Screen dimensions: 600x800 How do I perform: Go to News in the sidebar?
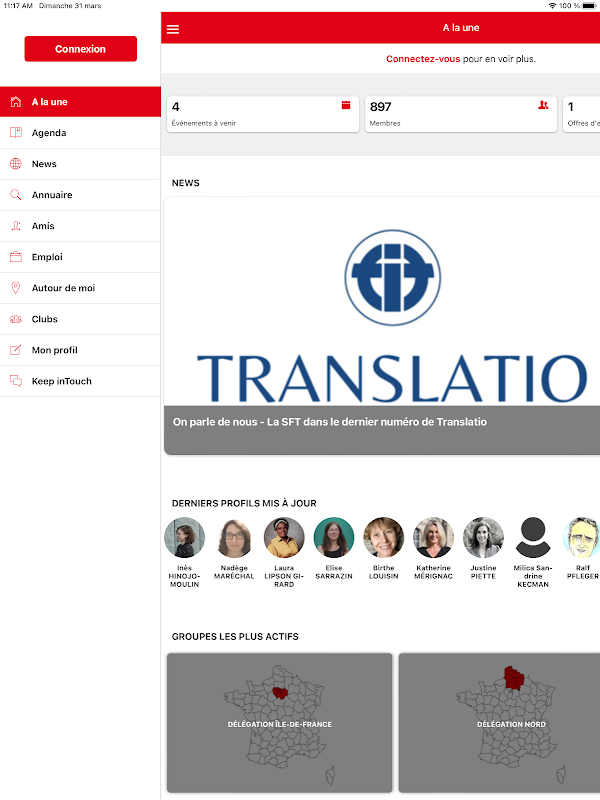click(x=81, y=164)
